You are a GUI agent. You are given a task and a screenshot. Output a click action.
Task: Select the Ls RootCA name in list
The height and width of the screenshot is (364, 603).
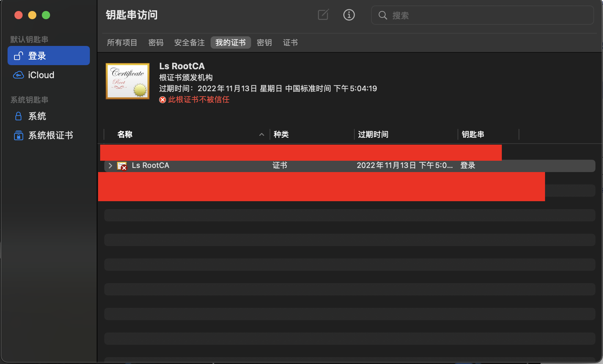pyautogui.click(x=151, y=166)
